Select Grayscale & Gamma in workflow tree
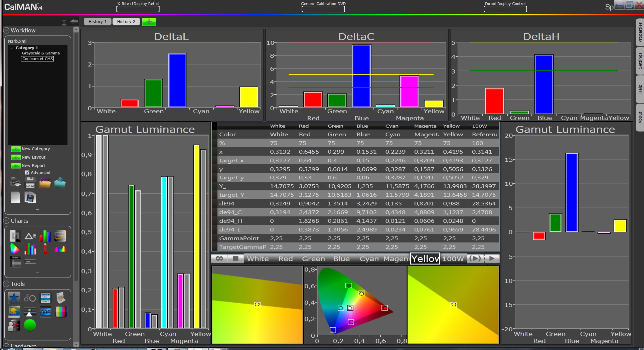 click(x=41, y=53)
